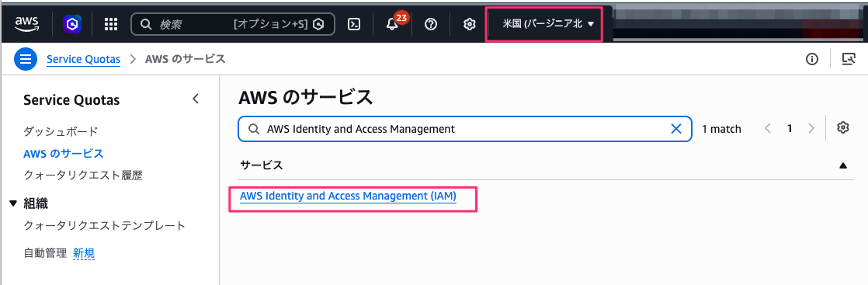This screenshot has width=868, height=285.
Task: Open the help question mark icon
Action: click(431, 24)
